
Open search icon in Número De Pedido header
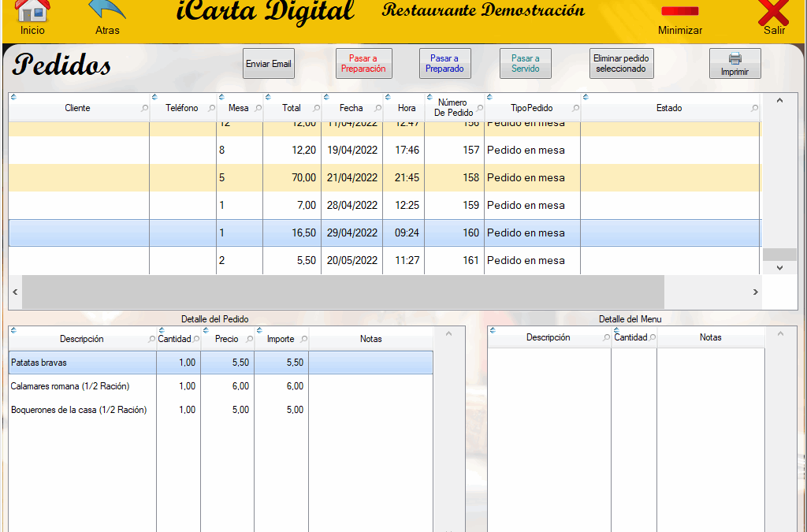coord(480,108)
